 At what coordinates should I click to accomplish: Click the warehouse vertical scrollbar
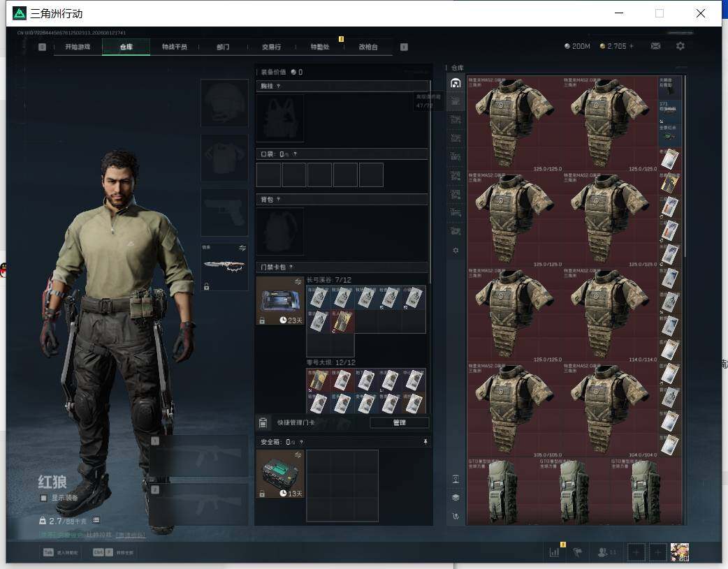click(685, 167)
